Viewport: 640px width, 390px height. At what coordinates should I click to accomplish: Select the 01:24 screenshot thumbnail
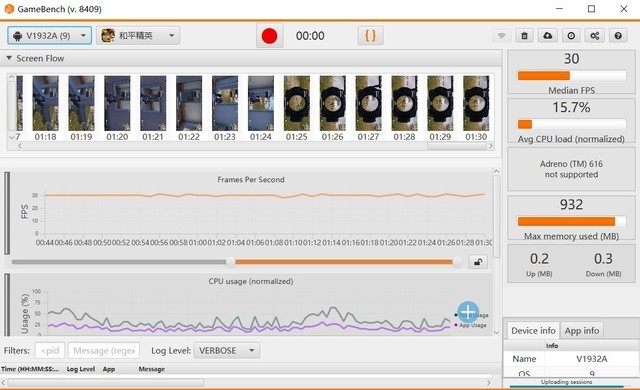pos(261,103)
